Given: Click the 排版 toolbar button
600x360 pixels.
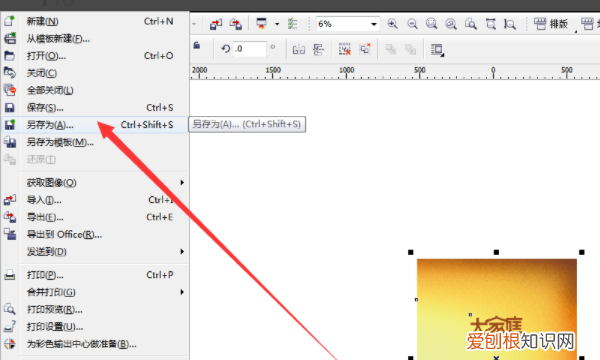Looking at the screenshot, I should pyautogui.click(x=551, y=24).
